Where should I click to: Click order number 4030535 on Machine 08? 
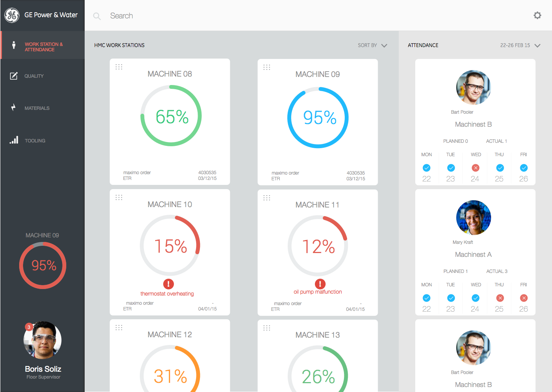coord(207,173)
